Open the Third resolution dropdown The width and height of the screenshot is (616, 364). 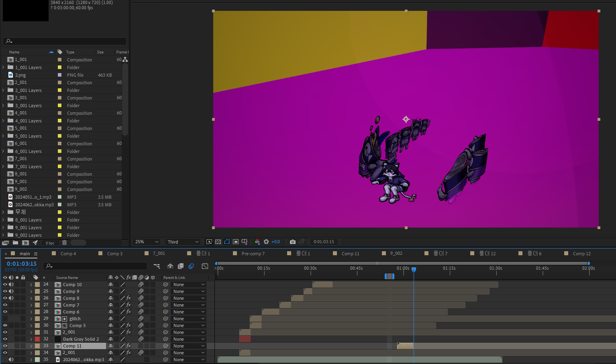(183, 242)
